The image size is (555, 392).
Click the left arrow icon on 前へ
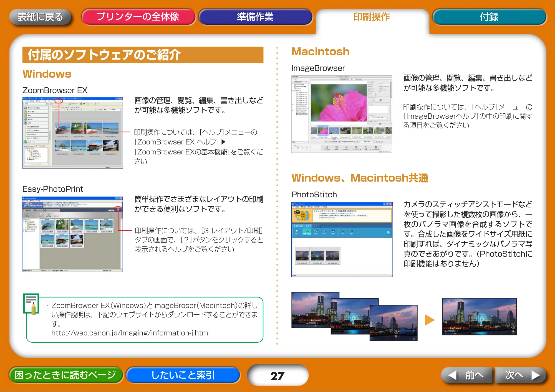pyautogui.click(x=453, y=375)
